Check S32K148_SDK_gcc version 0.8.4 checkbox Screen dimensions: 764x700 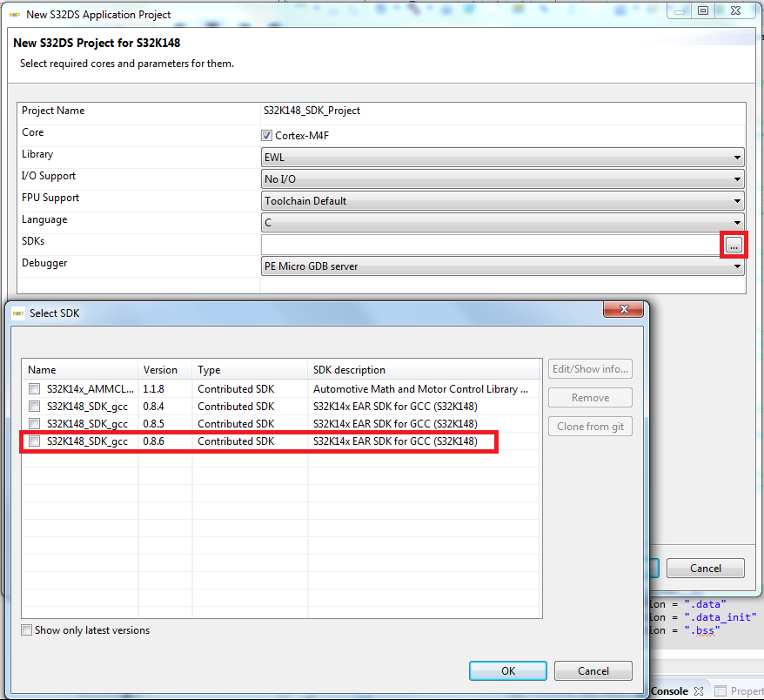coord(34,407)
